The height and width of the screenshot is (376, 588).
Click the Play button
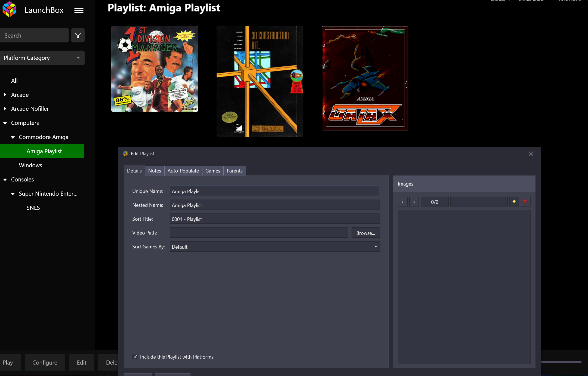coord(10,362)
